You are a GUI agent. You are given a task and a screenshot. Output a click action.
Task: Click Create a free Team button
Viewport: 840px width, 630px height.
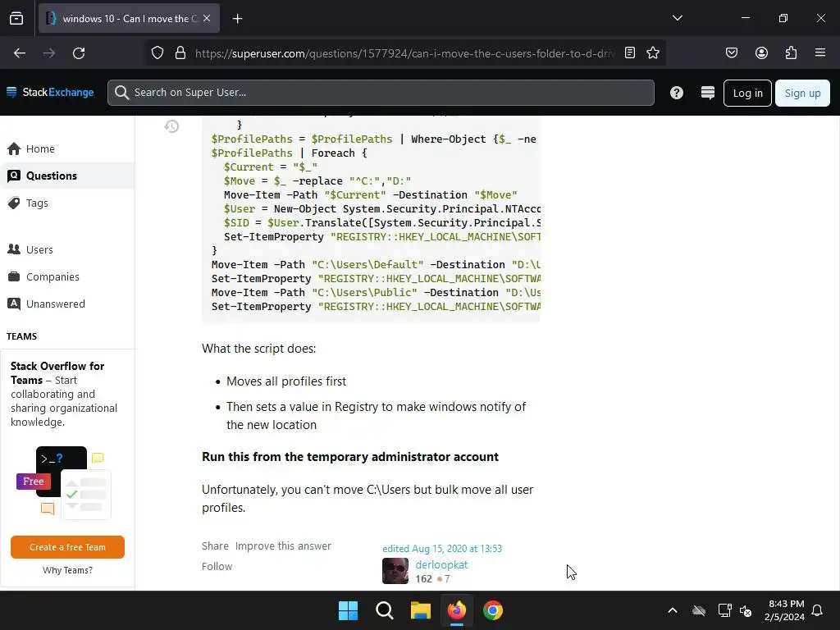point(67,547)
